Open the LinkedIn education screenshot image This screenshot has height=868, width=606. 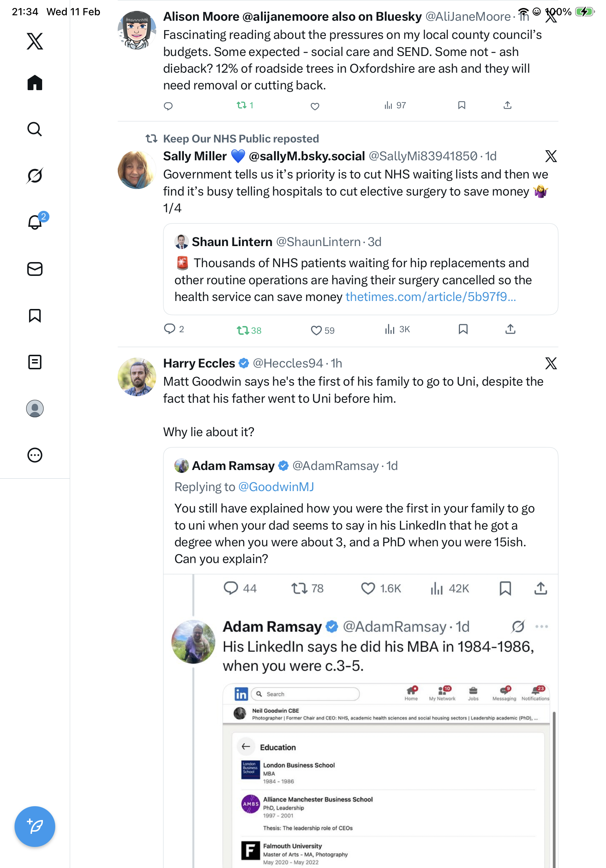coord(386,775)
